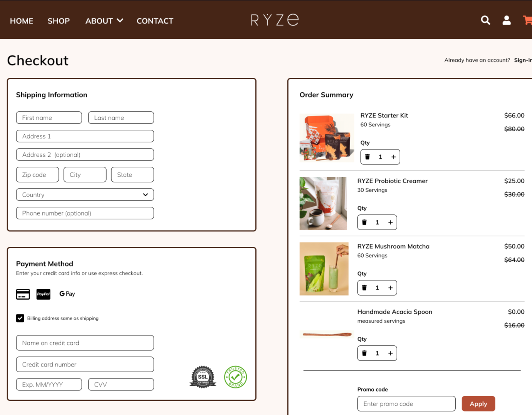Screen dimensions: 532x415
Task: Click the RYZE Starter Kit product name
Action: click(x=384, y=115)
